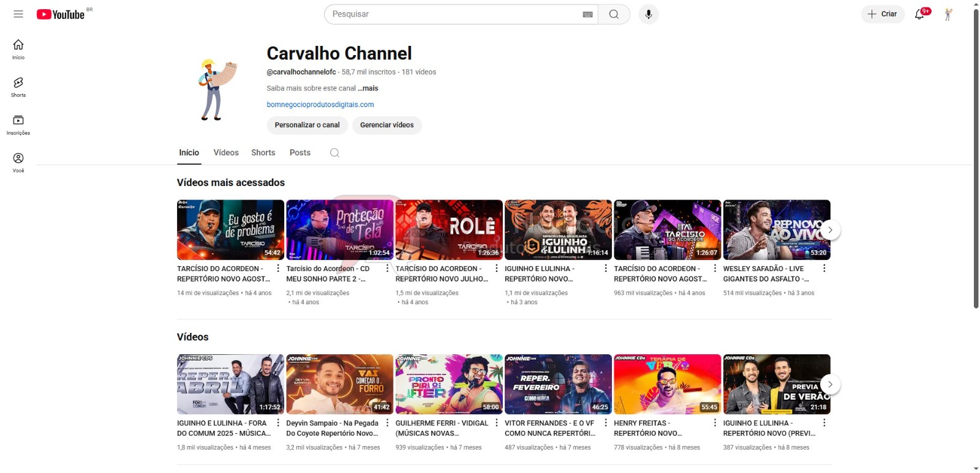Open Inscrições in the sidebar

click(18, 125)
